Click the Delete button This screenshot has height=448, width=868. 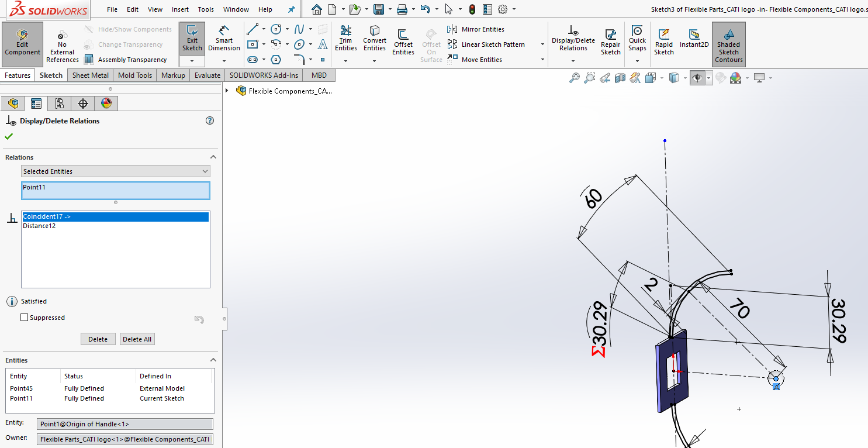click(x=98, y=339)
